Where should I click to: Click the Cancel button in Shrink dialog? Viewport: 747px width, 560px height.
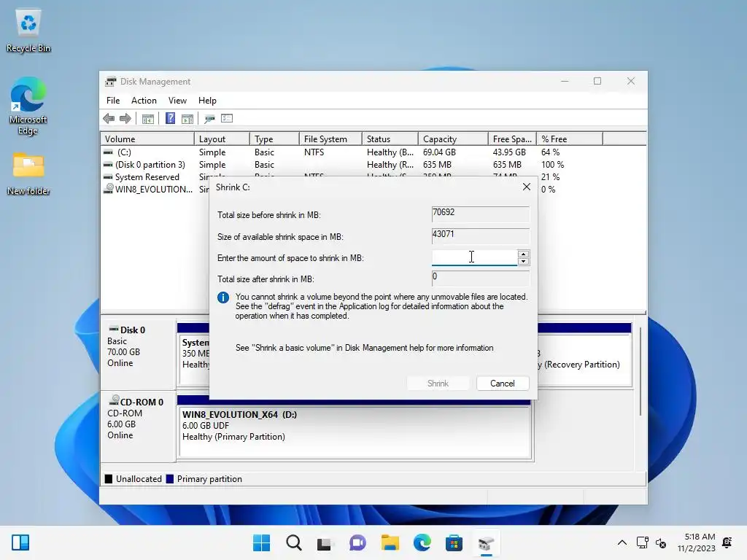pyautogui.click(x=503, y=384)
